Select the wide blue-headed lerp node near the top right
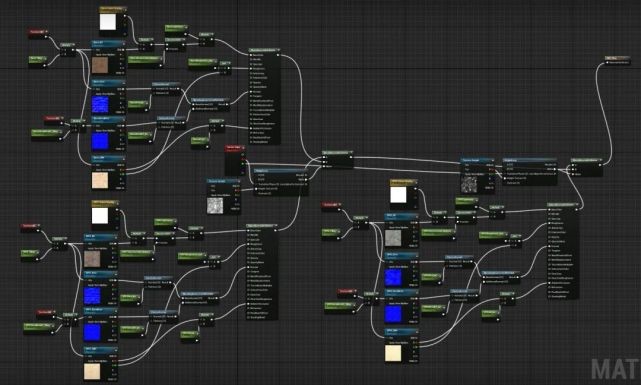The width and height of the screenshot is (641, 385). click(530, 172)
